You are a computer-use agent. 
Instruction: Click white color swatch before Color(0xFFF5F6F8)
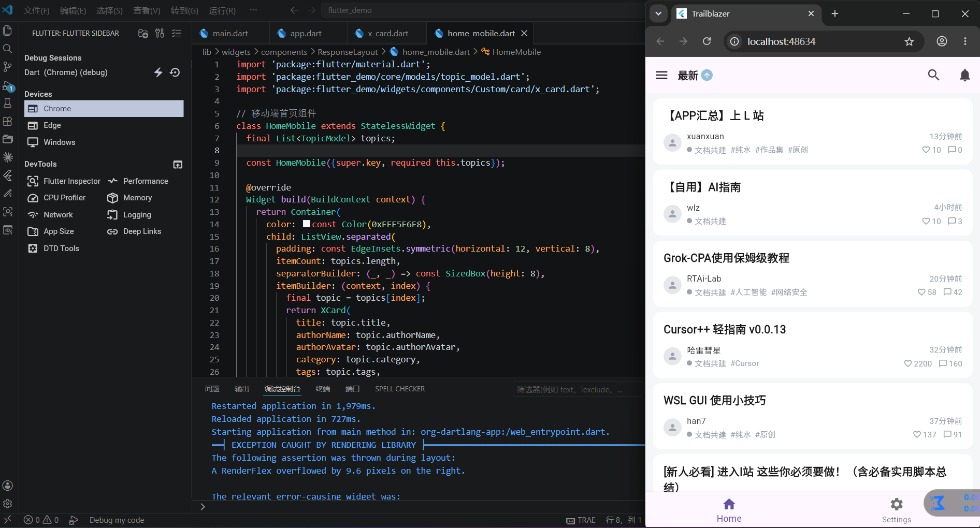click(307, 224)
